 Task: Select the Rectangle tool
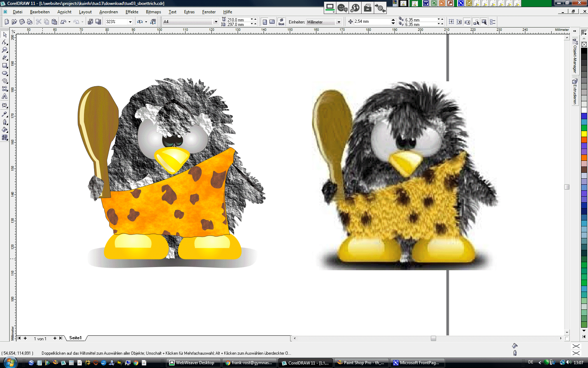tap(5, 66)
